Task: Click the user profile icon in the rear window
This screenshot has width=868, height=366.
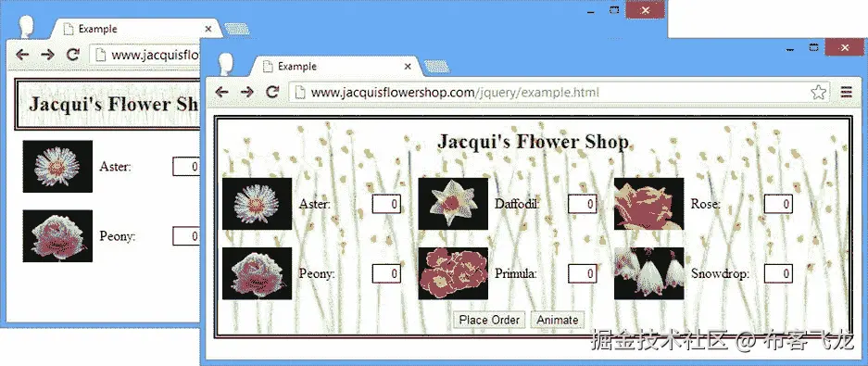Action: [27, 27]
